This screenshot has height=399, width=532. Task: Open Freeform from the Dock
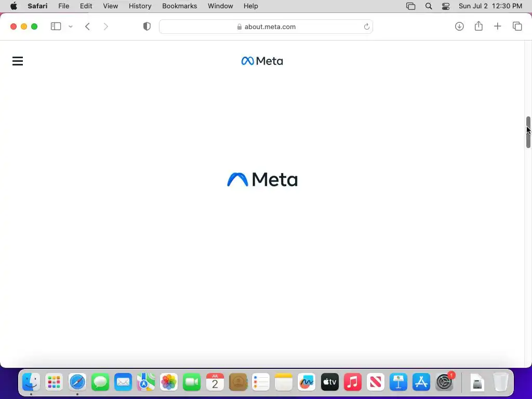click(307, 382)
